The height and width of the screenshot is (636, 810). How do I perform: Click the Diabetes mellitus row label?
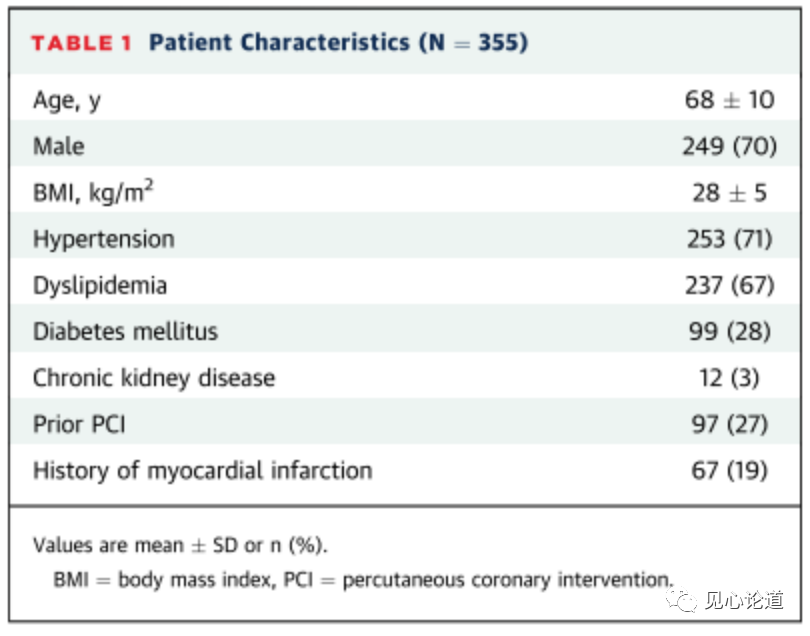pos(125,331)
